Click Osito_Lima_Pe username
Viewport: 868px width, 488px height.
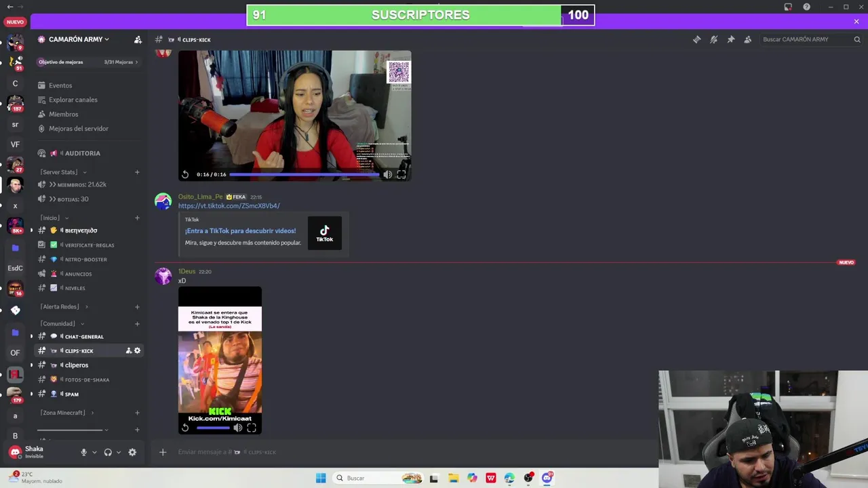point(200,197)
